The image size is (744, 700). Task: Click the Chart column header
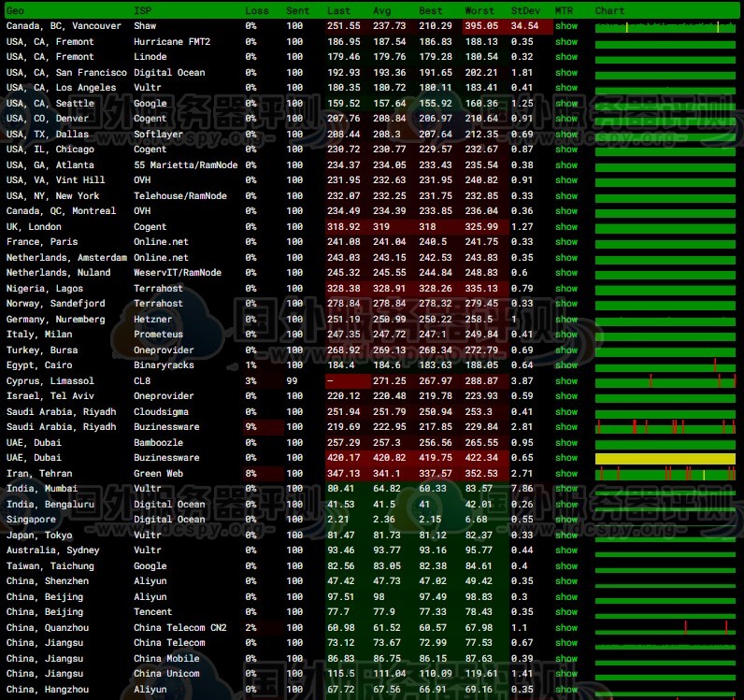click(x=609, y=10)
